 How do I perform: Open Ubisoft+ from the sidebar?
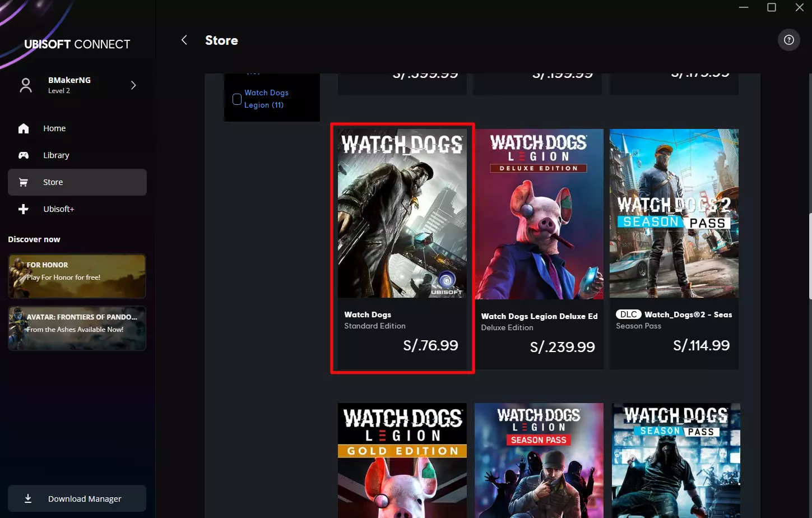tap(77, 209)
